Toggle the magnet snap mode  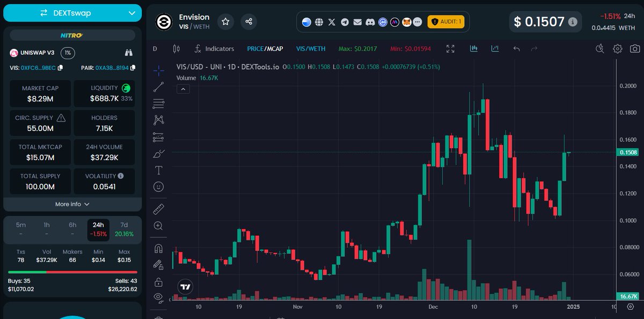pyautogui.click(x=158, y=248)
